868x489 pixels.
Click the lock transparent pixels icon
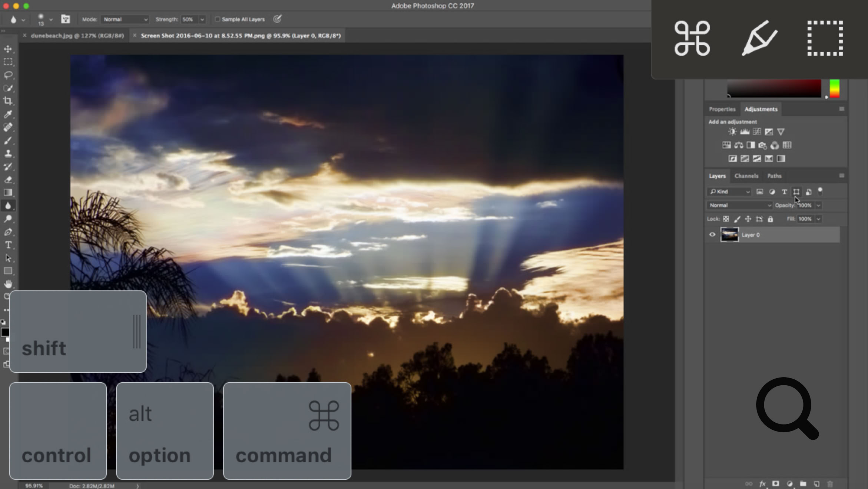(x=726, y=219)
